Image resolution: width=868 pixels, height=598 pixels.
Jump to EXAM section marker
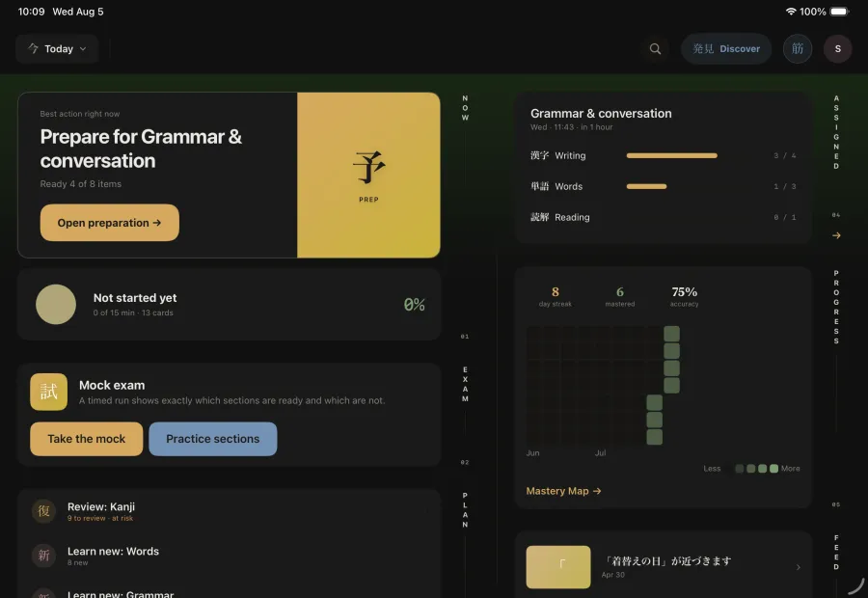click(x=465, y=384)
